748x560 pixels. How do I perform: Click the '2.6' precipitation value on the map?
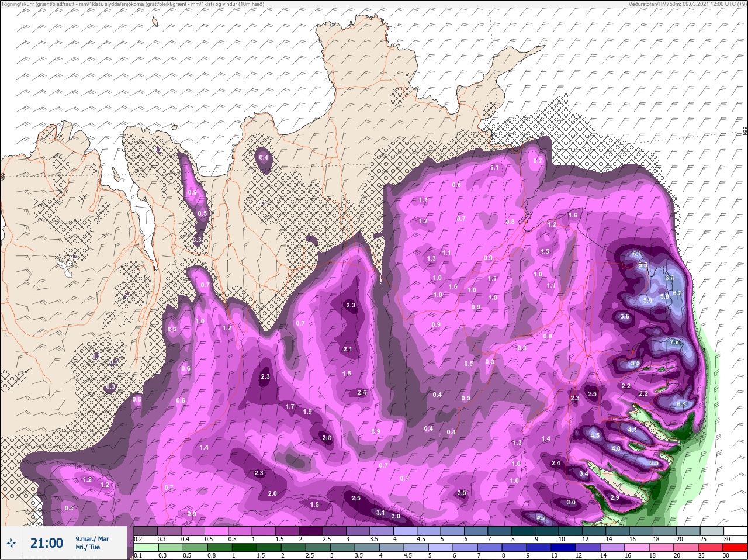327,438
